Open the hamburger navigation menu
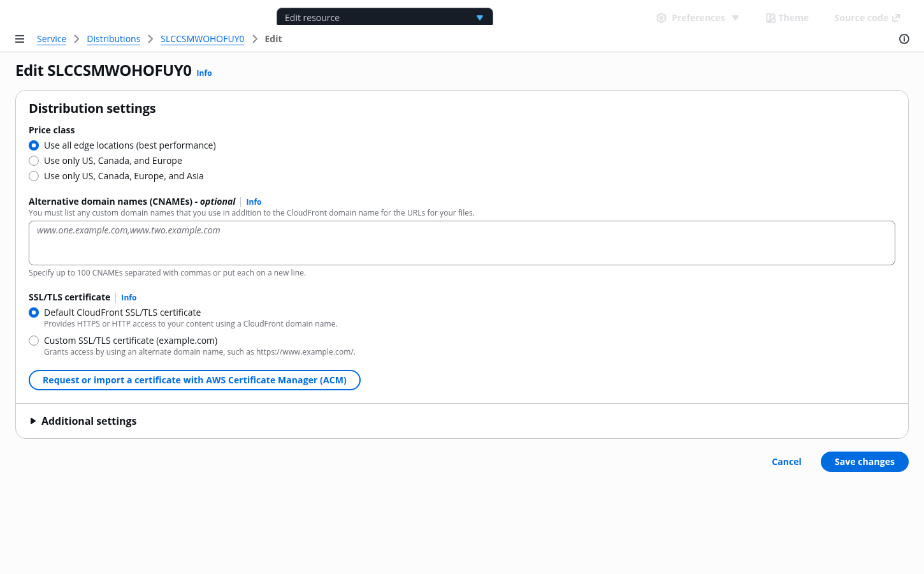Image resolution: width=924 pixels, height=574 pixels. pos(20,39)
